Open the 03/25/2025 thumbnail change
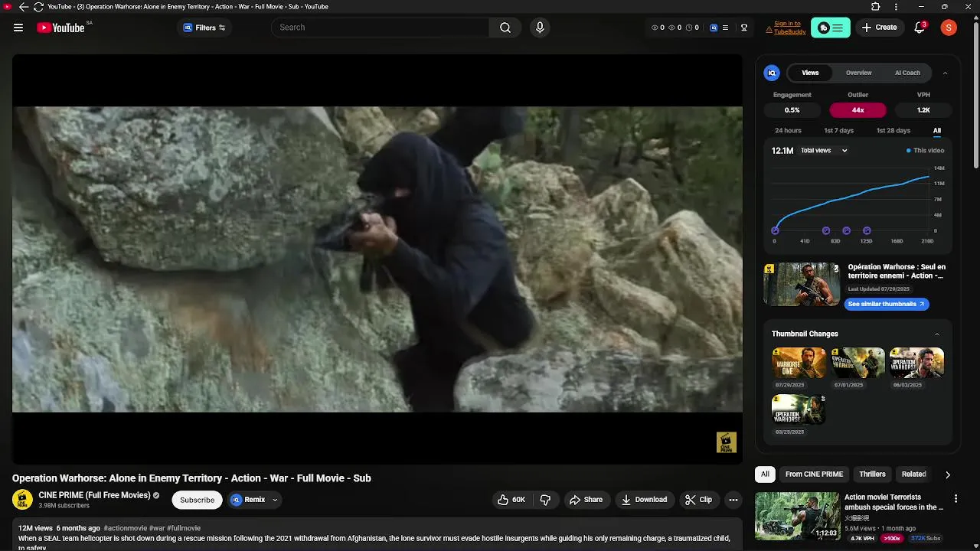Viewport: 980px width, 551px height. [799, 409]
